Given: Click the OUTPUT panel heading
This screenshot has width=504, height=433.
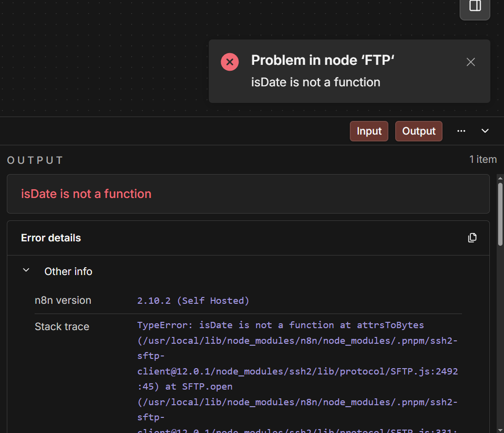Looking at the screenshot, I should tap(35, 160).
